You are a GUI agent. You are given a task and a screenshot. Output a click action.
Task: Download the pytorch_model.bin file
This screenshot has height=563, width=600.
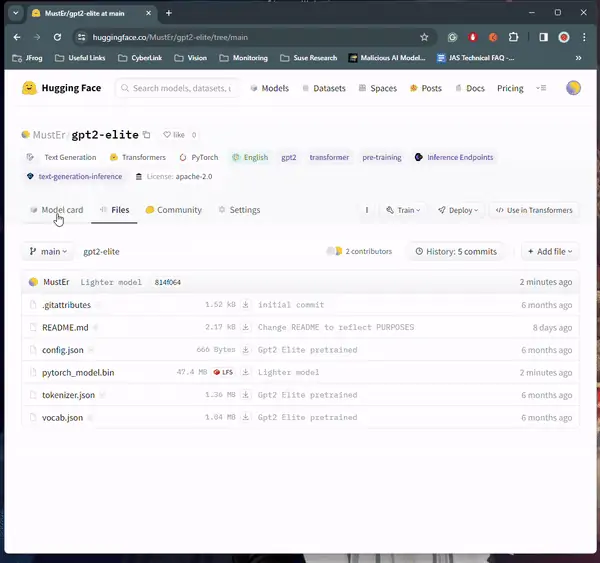[x=245, y=372]
